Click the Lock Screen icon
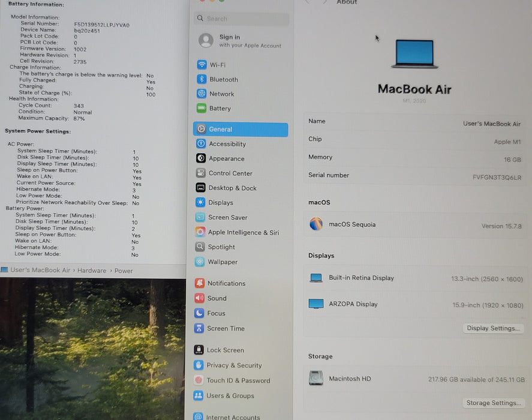Screen dimensions: 532x420 pyautogui.click(x=199, y=350)
